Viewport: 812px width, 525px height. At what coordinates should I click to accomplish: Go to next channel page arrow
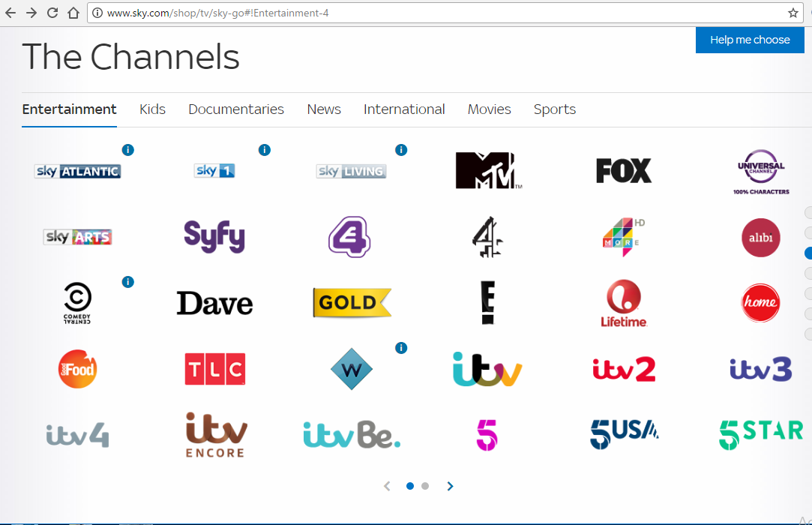tap(450, 486)
